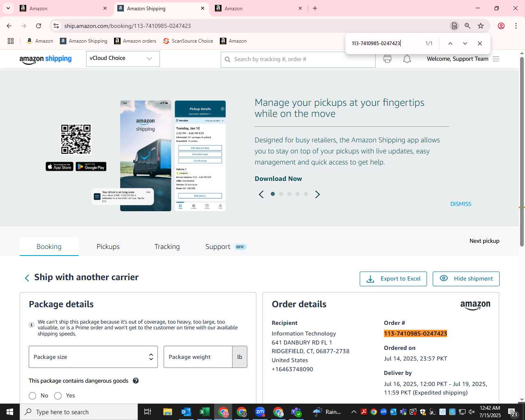Open Outlook from the taskbar
This screenshot has width=525, height=420.
pos(186,412)
